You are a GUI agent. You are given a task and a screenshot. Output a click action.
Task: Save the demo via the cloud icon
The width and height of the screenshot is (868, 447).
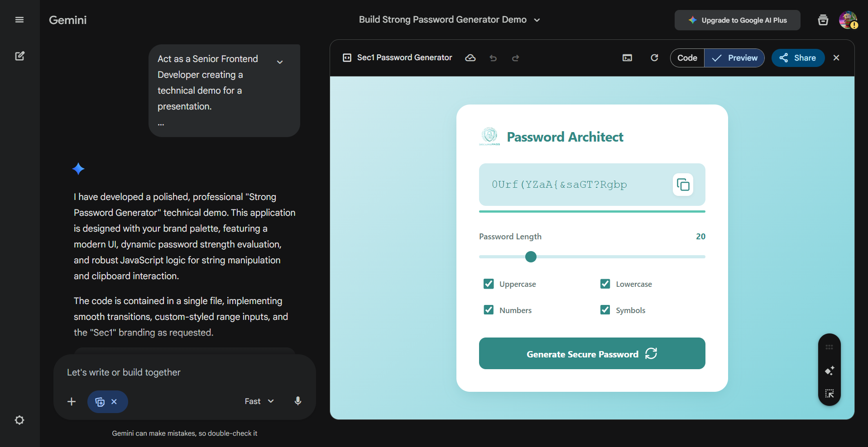pos(470,57)
